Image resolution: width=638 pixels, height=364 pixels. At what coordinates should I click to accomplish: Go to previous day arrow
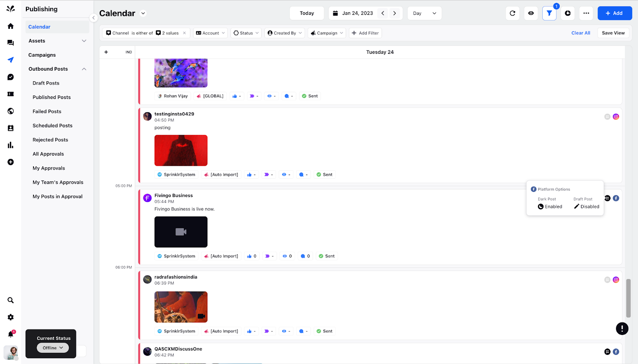point(383,13)
